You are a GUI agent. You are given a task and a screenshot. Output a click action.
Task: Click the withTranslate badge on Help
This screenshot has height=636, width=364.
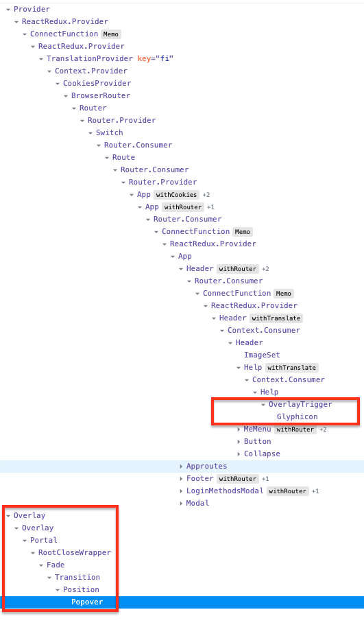tap(291, 368)
